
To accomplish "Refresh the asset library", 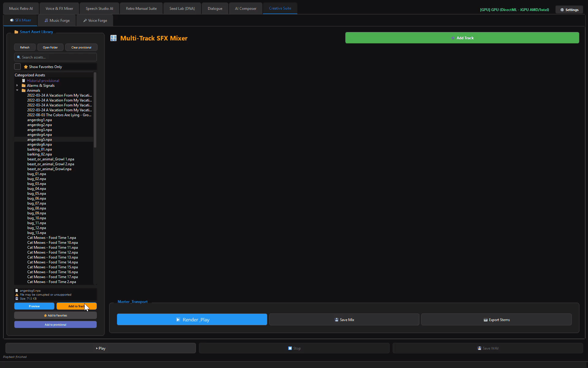I will (x=25, y=47).
